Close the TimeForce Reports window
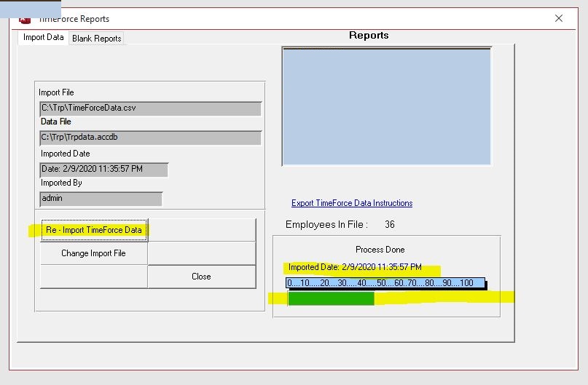The height and width of the screenshot is (385, 588). tap(558, 18)
